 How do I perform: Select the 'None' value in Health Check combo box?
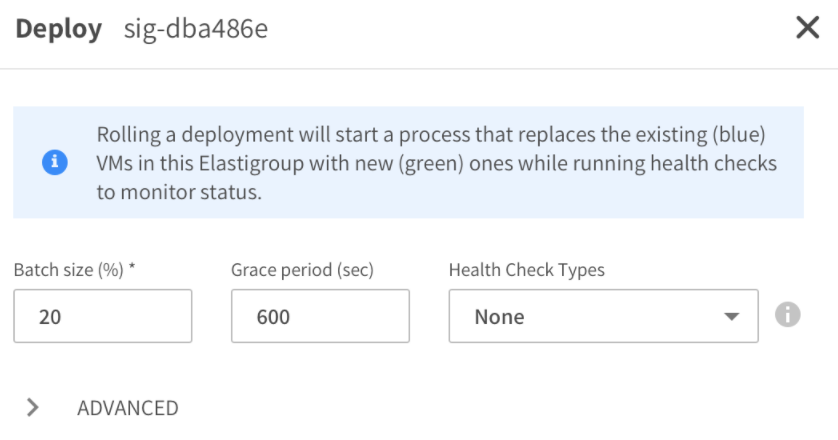click(500, 317)
